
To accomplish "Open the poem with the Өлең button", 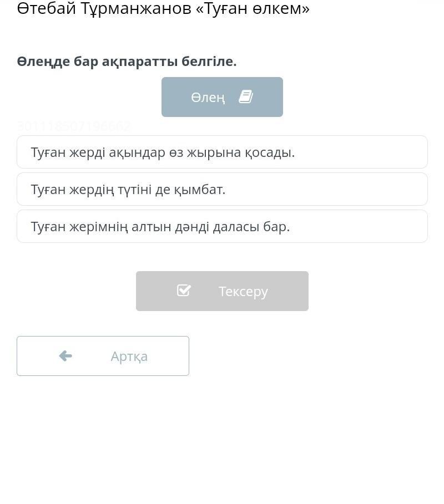I will [222, 97].
